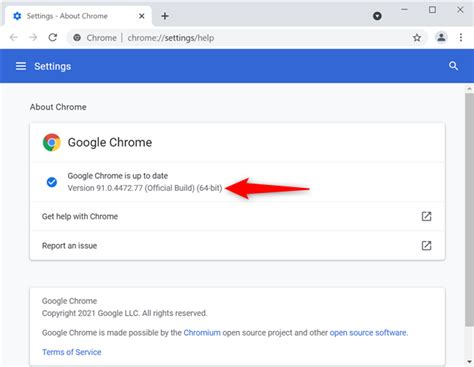This screenshot has width=474, height=367.
Task: Bookmark this page with the star
Action: [417, 38]
